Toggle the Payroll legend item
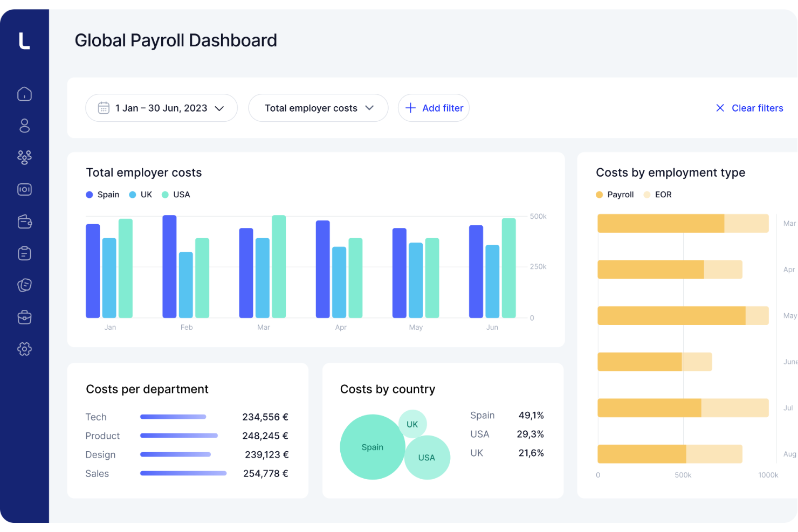 tap(615, 195)
